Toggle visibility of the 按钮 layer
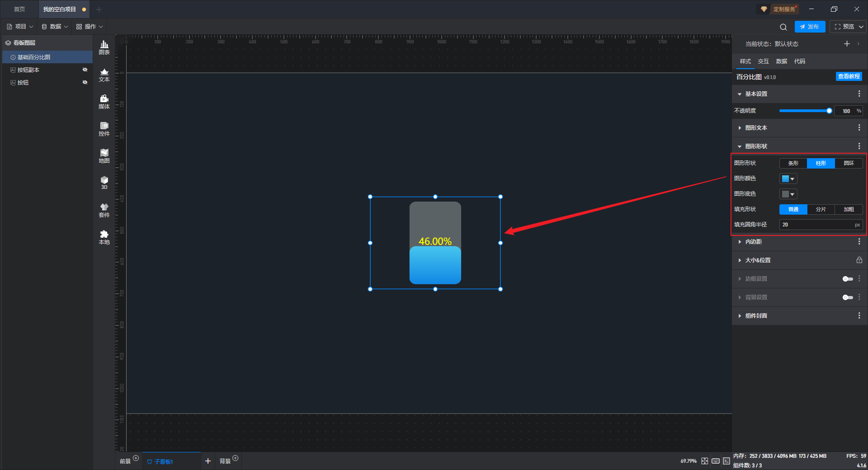 85,82
